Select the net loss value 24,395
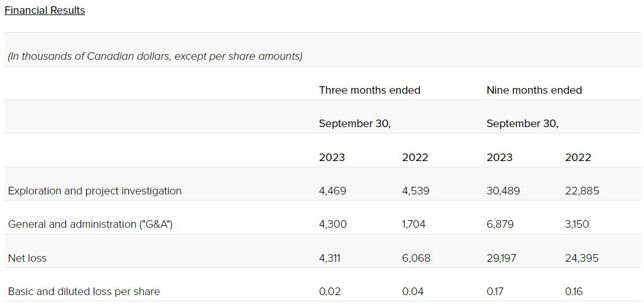 [x=582, y=258]
